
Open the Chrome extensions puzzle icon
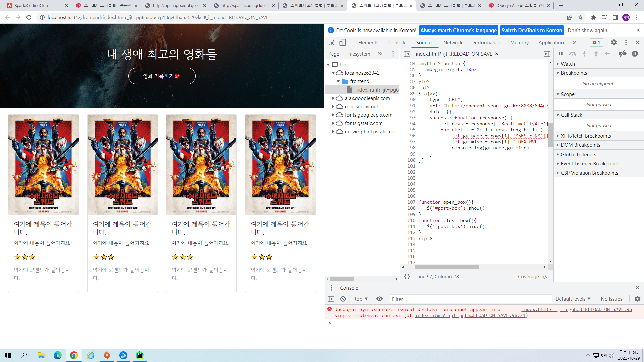coord(593,17)
